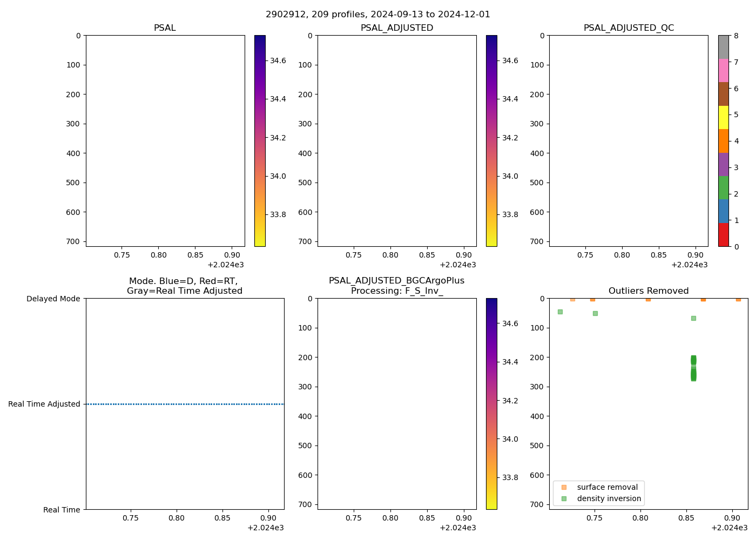The width and height of the screenshot is (756, 540).
Task: Click the PSAL_ADJUSTED_BGCArgoPlus plot colorbar
Action: pos(491,403)
